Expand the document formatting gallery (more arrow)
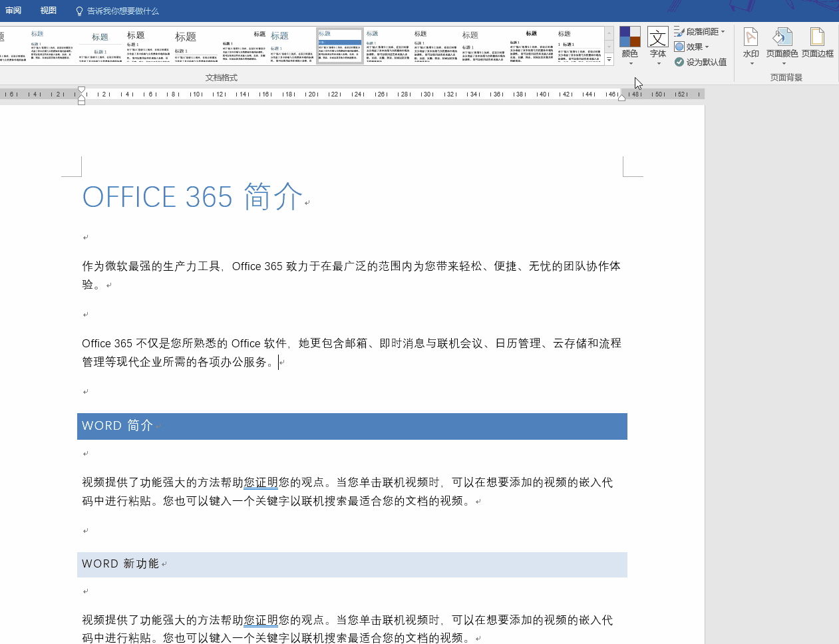The height and width of the screenshot is (644, 839). point(609,59)
